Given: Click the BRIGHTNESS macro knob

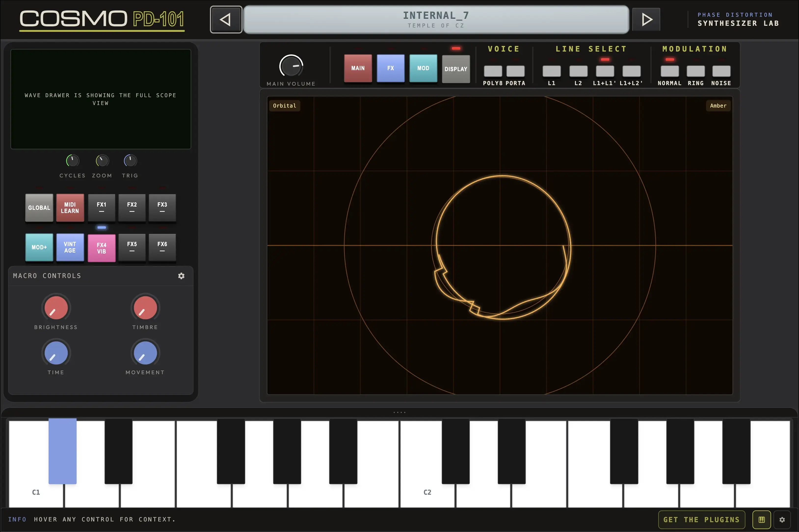Looking at the screenshot, I should (x=56, y=308).
